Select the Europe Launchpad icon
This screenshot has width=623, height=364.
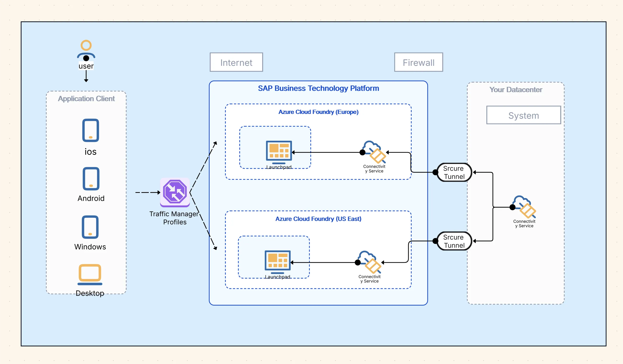pyautogui.click(x=279, y=152)
